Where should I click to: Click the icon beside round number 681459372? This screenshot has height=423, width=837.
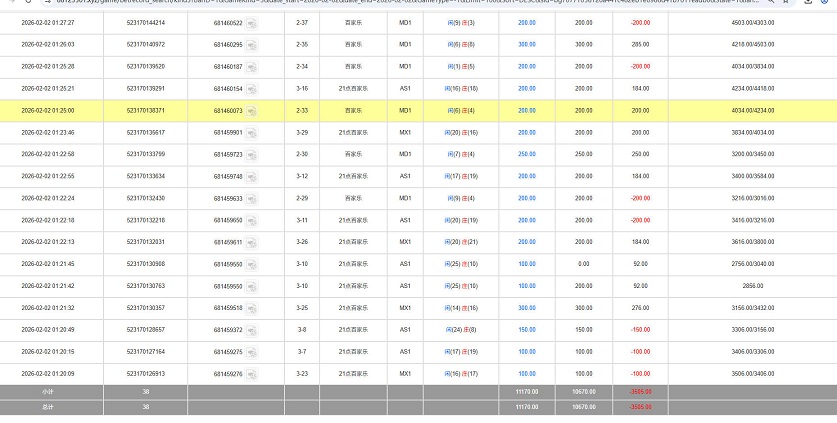click(251, 331)
